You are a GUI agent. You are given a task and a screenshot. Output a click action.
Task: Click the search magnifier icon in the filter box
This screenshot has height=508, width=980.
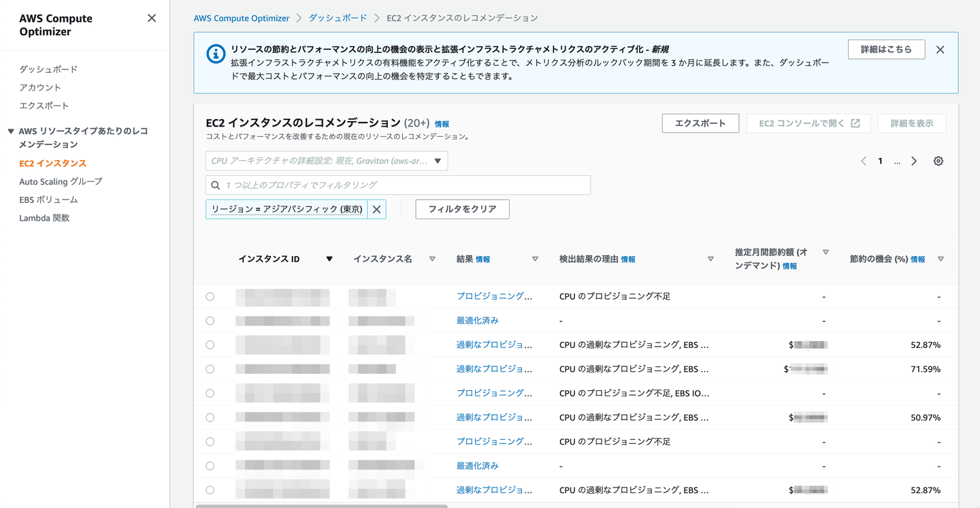pos(215,185)
